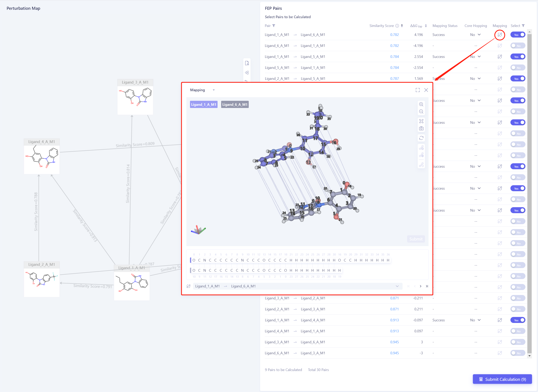Enable Select toggle for Ligand_5_A_M1 to Ligand_1_A_M1
The image size is (538, 392).
(x=518, y=68)
